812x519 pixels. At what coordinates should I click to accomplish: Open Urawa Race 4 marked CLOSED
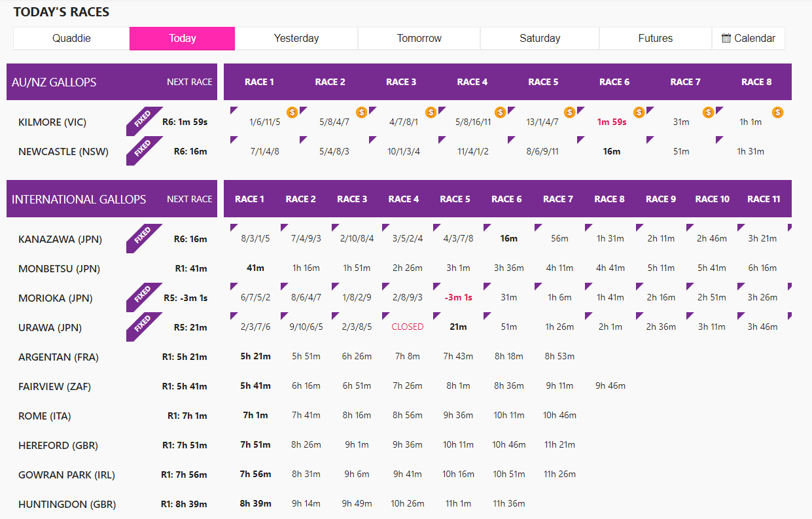(407, 327)
